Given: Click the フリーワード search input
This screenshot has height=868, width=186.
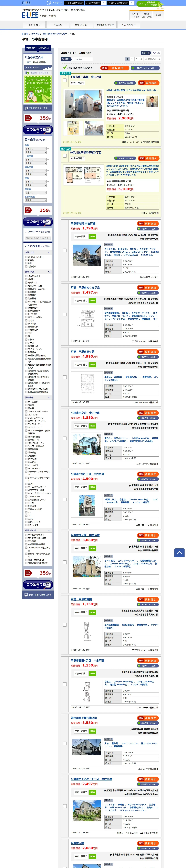Looking at the screenshot, I should (x=38, y=238).
